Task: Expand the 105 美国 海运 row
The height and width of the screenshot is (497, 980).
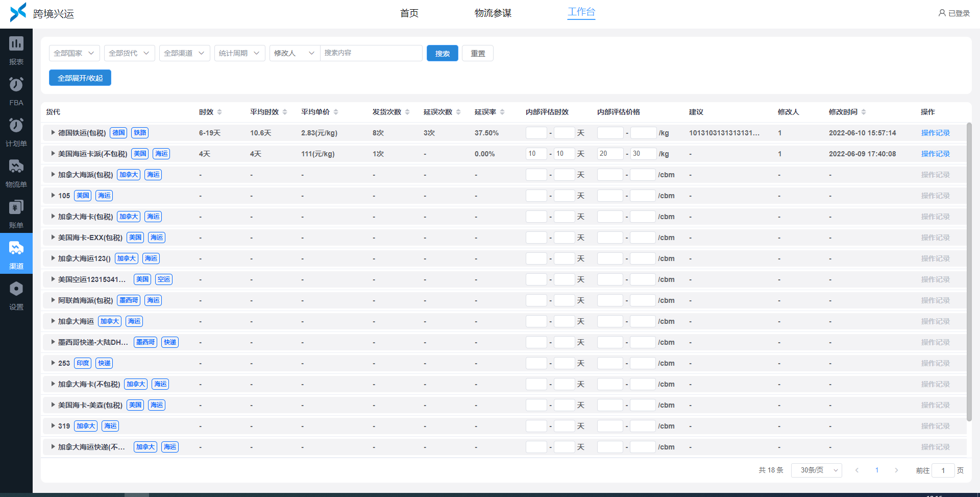Action: click(x=53, y=196)
